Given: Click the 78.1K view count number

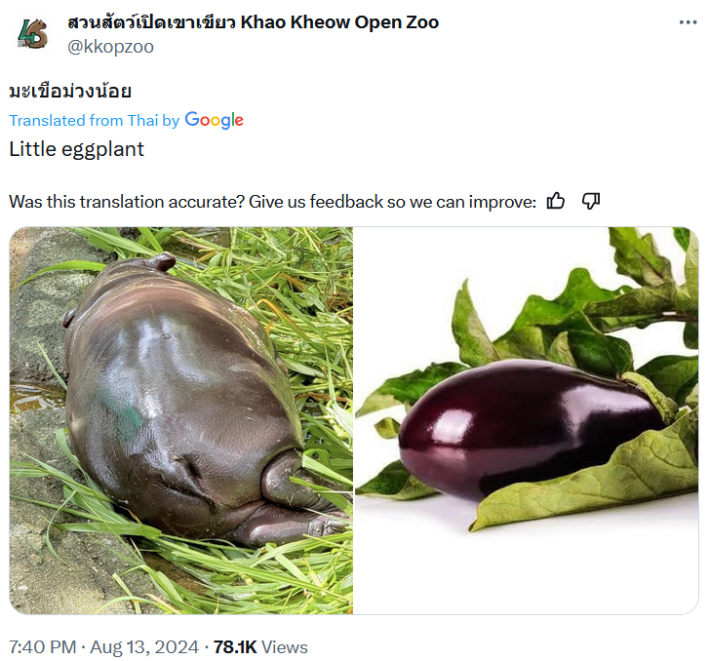Looking at the screenshot, I should [x=235, y=647].
